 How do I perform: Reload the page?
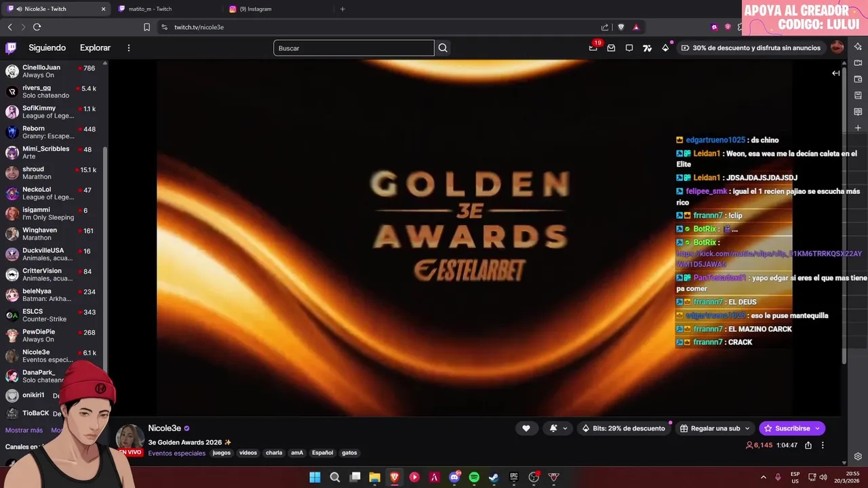click(x=37, y=27)
